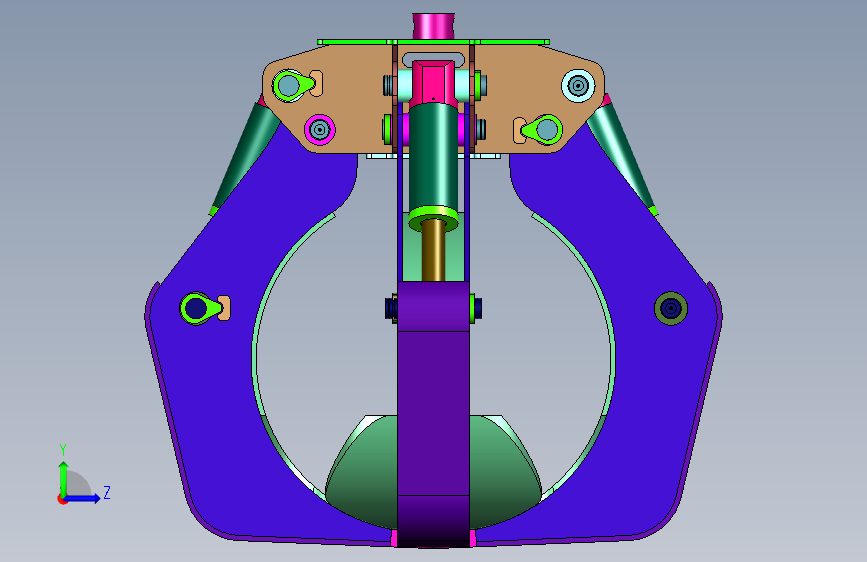This screenshot has width=867, height=562.
Task: Select the green flange ring above piston rod
Action: tap(434, 218)
